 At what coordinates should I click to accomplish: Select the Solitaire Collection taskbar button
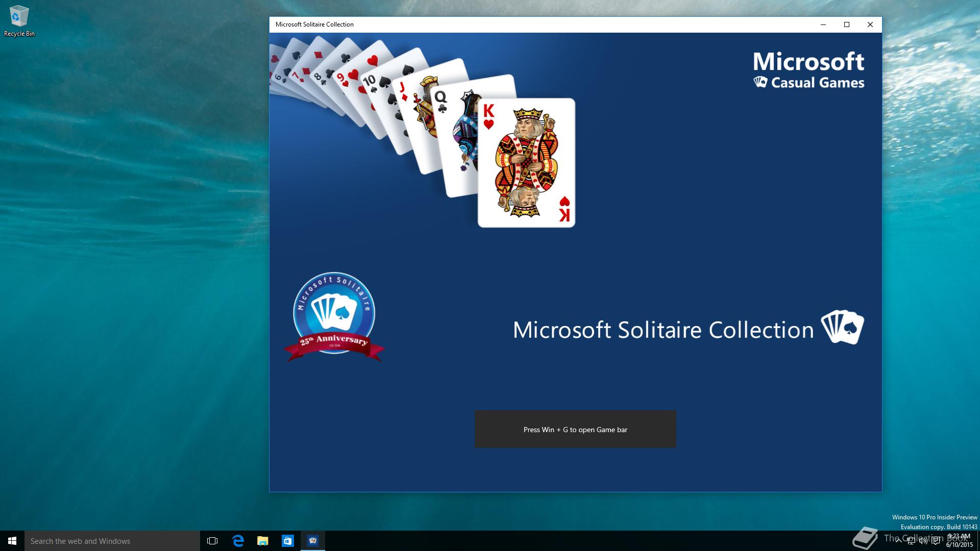point(313,541)
